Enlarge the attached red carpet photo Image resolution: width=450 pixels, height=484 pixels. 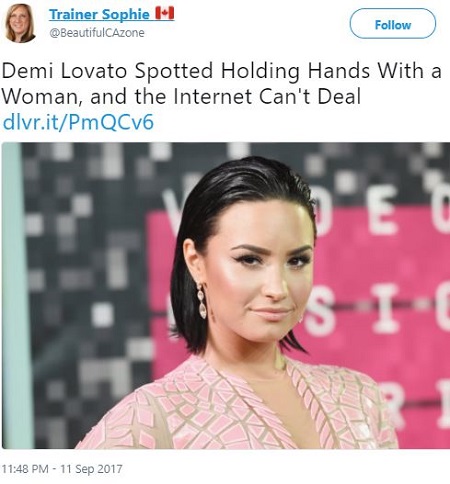pyautogui.click(x=226, y=295)
